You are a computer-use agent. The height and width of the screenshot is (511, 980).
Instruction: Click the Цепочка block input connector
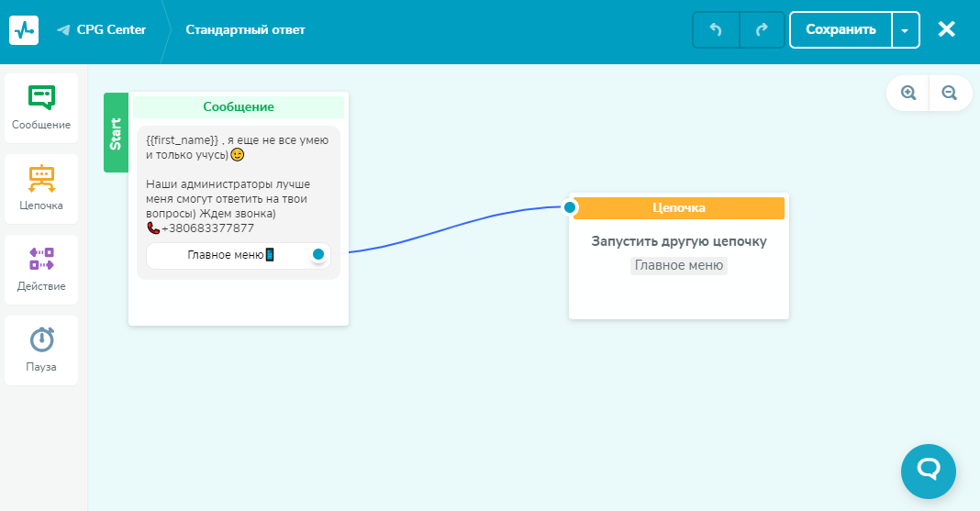tap(570, 207)
